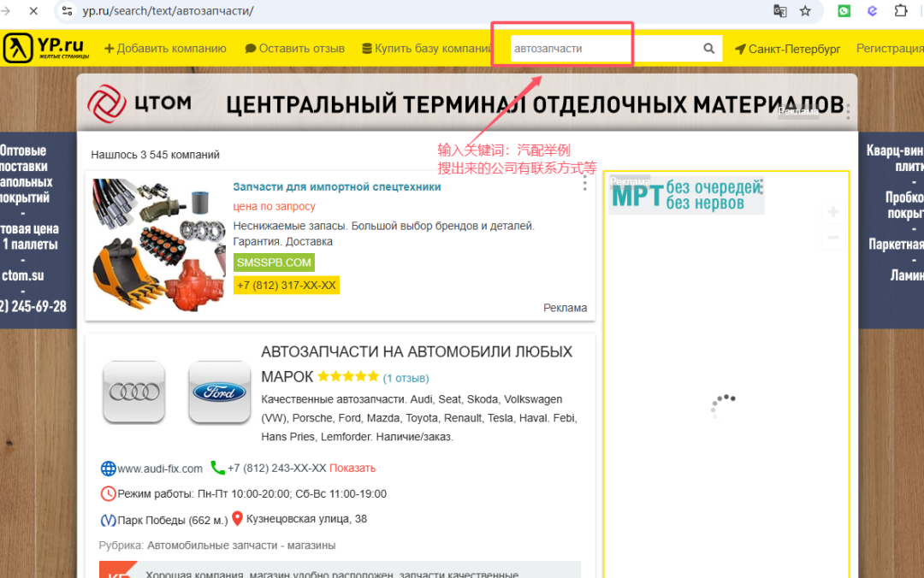Click the green phone icon
924x578 pixels.
[x=217, y=468]
